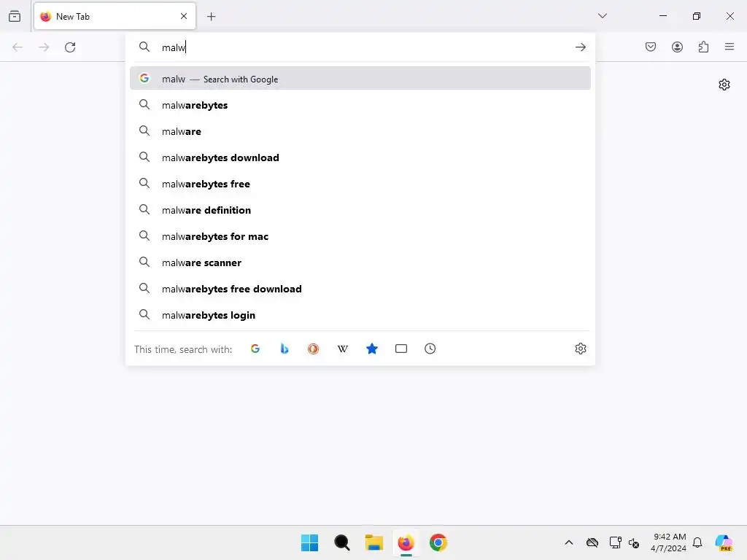Open the Windows Start menu
Image resolution: width=747 pixels, height=560 pixels.
[x=309, y=542]
